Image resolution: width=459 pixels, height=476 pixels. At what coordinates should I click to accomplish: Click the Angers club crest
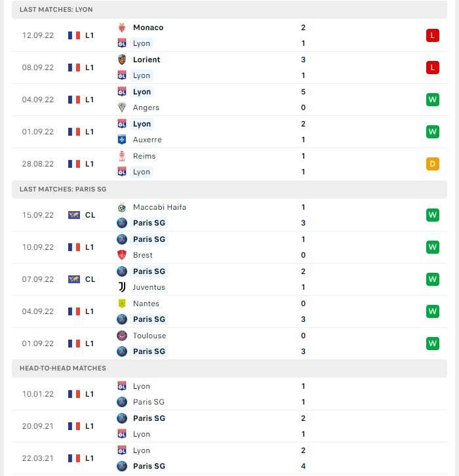122,108
